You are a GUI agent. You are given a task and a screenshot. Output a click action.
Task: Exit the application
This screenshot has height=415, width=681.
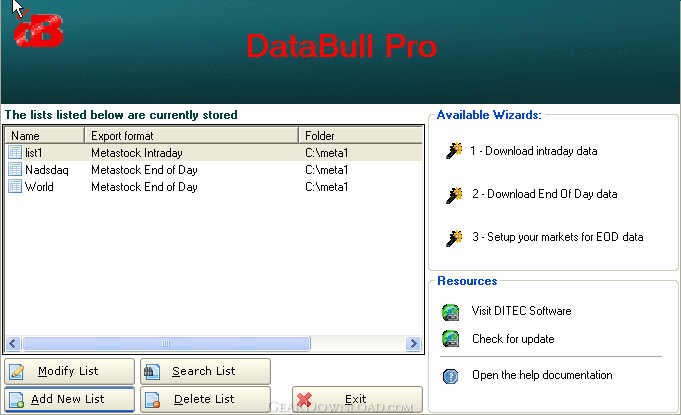[357, 399]
